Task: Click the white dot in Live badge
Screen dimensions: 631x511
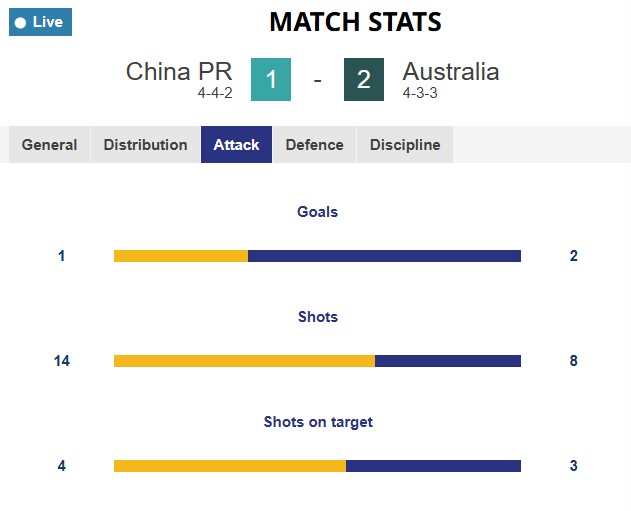Action: (20, 22)
